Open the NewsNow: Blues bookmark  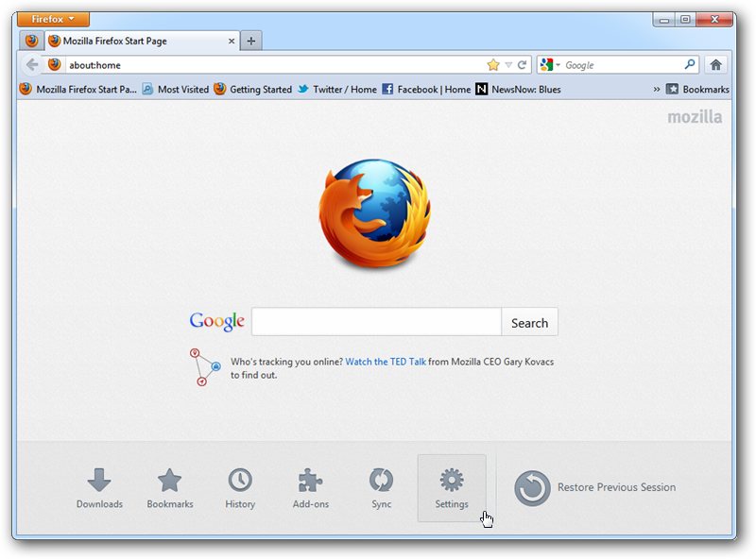coord(518,89)
